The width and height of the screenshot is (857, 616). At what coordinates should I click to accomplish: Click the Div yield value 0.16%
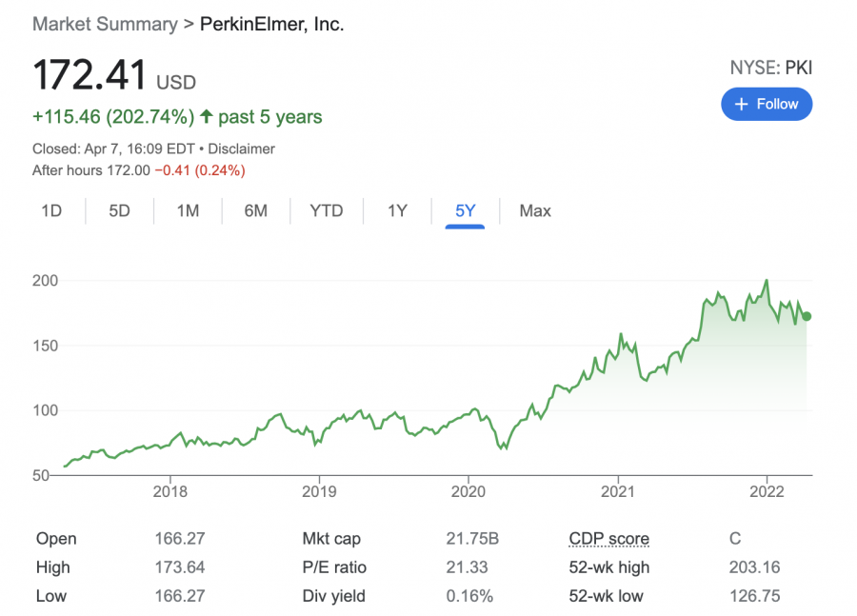click(x=469, y=596)
